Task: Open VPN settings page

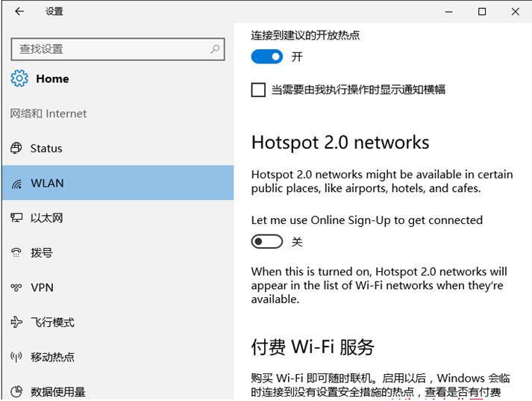Action: (x=118, y=287)
